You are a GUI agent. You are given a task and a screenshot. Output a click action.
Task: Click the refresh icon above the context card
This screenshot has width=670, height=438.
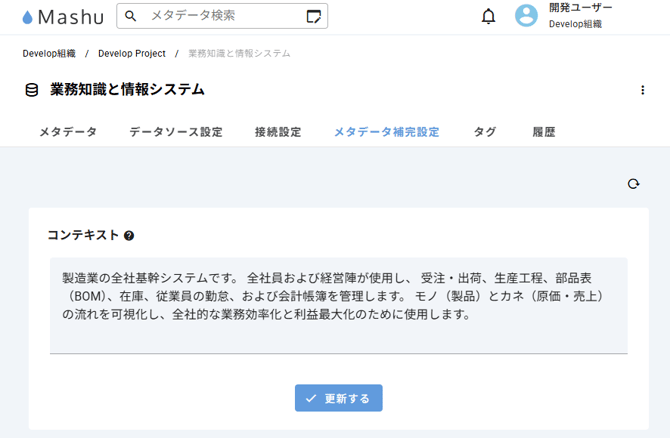click(633, 184)
